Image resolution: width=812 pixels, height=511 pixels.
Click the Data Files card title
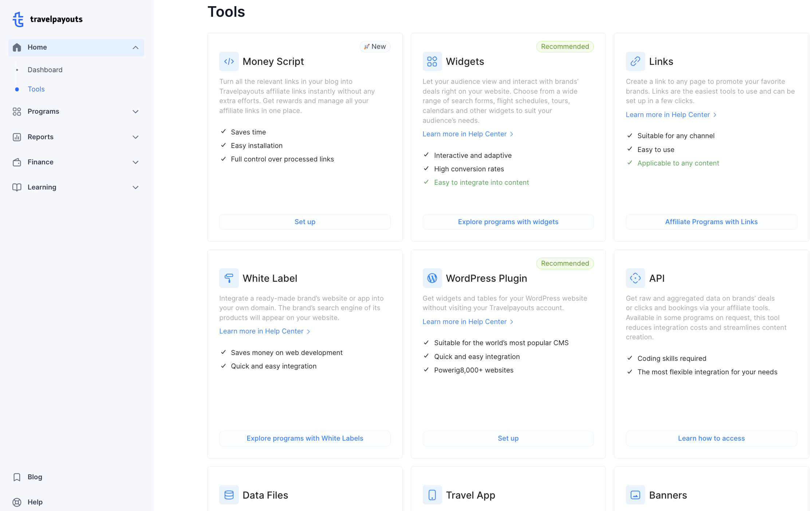(x=265, y=495)
